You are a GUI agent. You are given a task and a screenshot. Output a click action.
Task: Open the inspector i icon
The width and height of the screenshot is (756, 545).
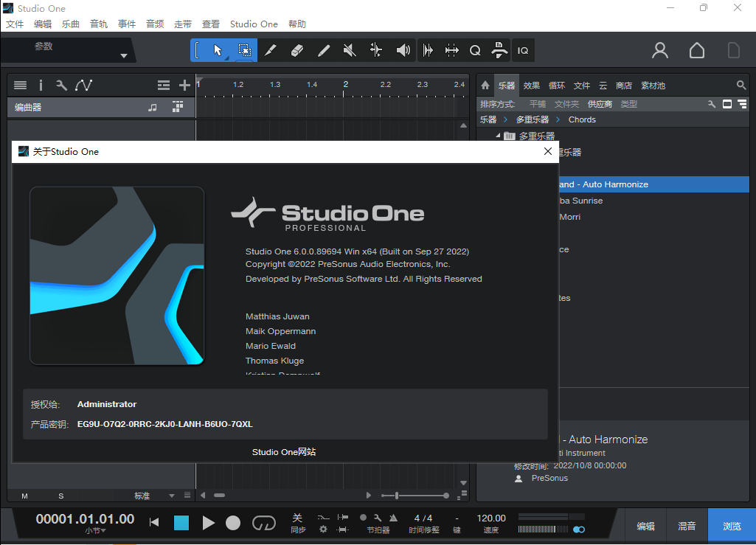pyautogui.click(x=41, y=86)
